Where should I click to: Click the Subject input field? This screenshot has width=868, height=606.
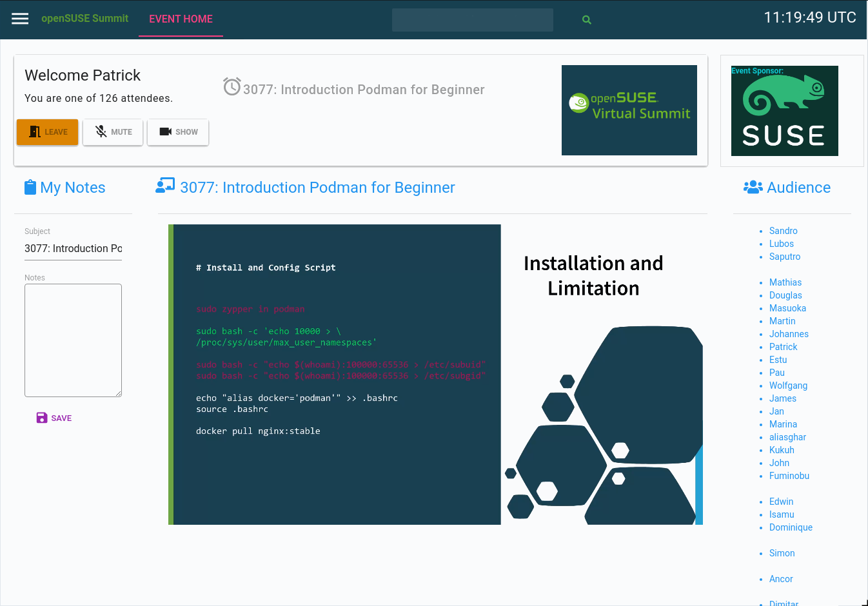73,248
